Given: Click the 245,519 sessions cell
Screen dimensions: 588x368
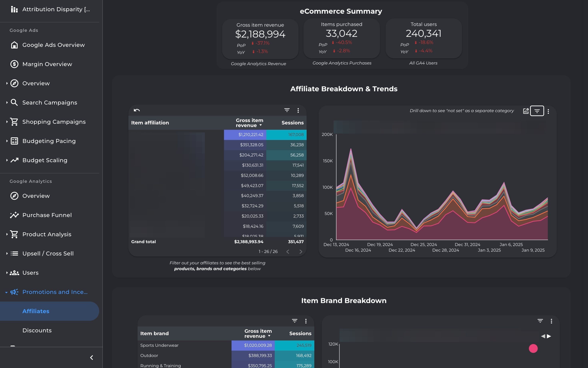Looking at the screenshot, I should (x=294, y=345).
